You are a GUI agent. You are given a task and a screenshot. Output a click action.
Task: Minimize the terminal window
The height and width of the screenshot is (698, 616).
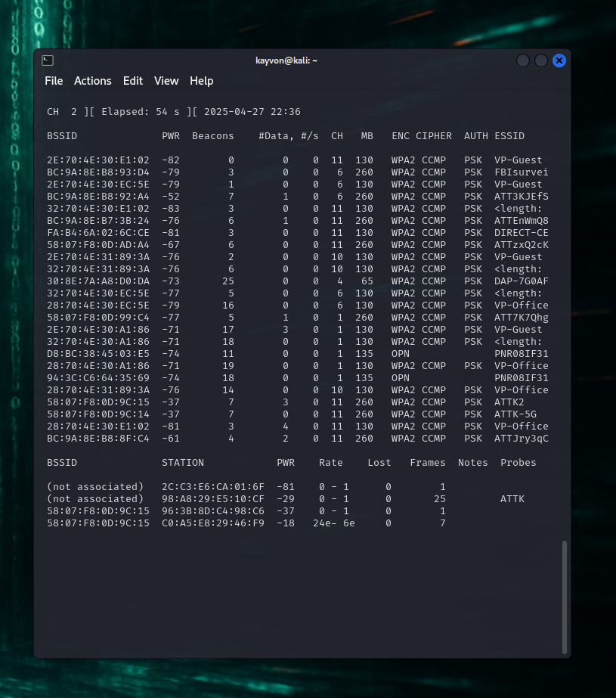tap(522, 60)
